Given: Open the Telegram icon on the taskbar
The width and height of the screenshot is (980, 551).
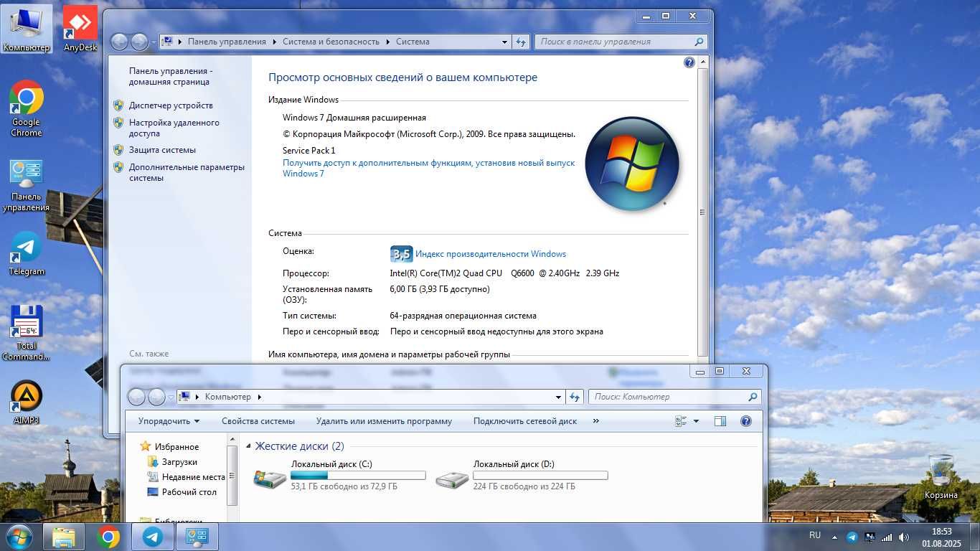Looking at the screenshot, I should (x=153, y=537).
